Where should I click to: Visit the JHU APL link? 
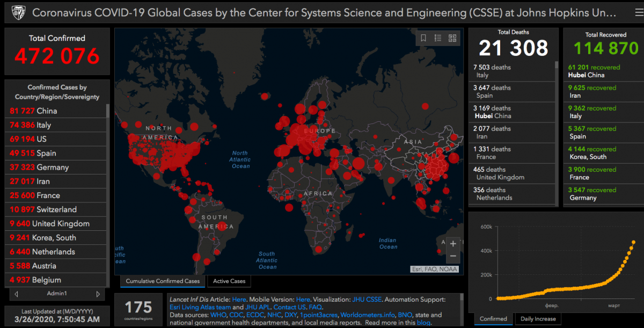pos(258,307)
